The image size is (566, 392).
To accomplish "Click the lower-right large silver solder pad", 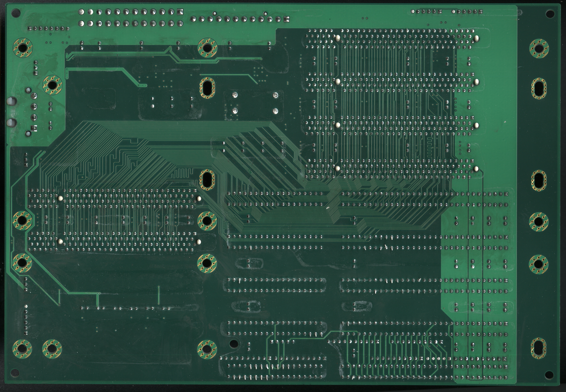I will pos(275,111).
